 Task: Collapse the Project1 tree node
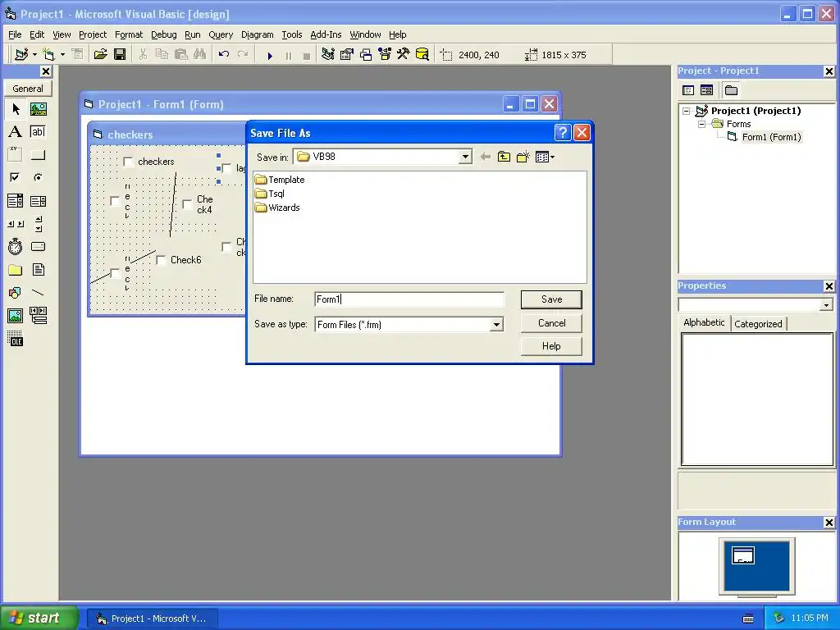pyautogui.click(x=687, y=111)
